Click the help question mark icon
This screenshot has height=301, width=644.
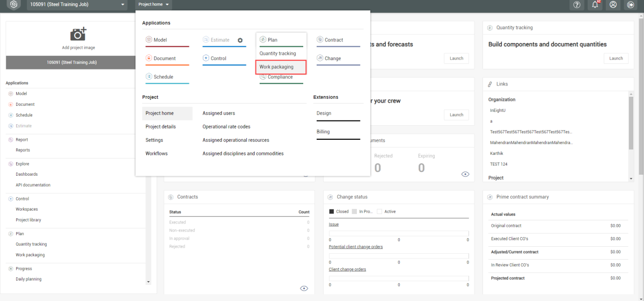pyautogui.click(x=577, y=5)
